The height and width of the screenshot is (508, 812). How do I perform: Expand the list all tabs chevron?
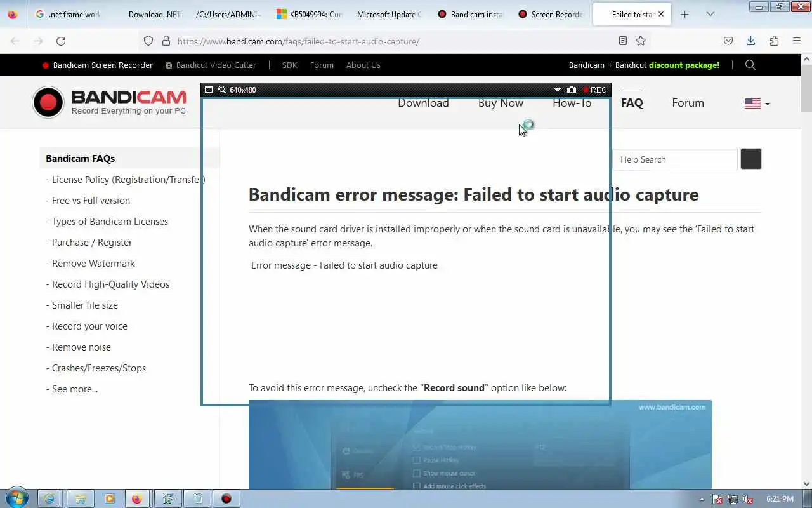(x=710, y=14)
